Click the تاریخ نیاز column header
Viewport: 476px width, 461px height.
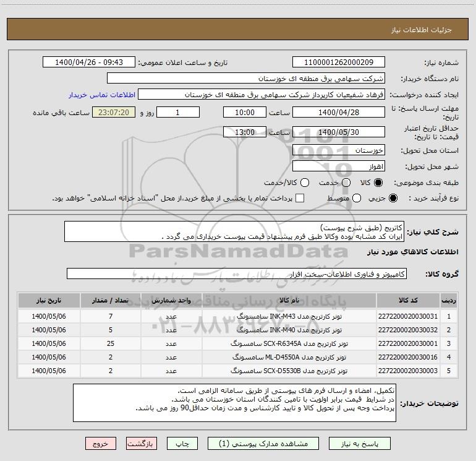coord(49,300)
